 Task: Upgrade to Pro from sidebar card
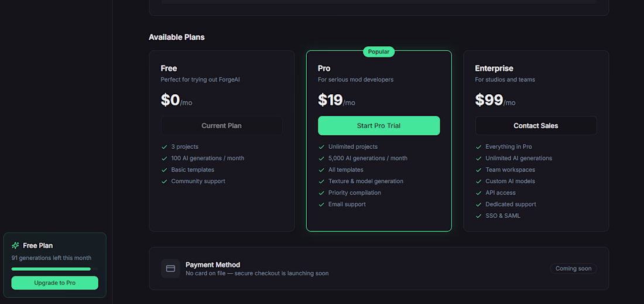coord(54,283)
